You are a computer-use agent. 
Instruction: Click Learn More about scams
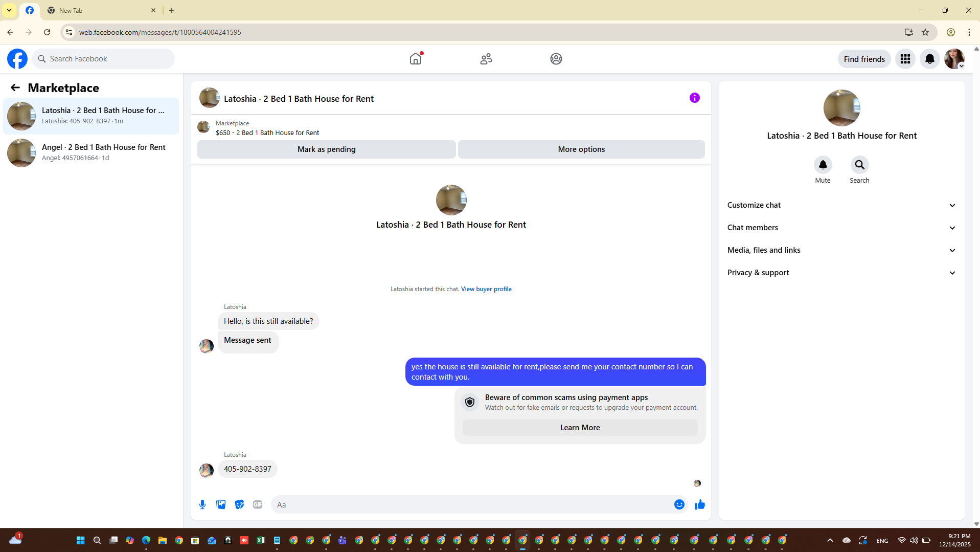[580, 428]
